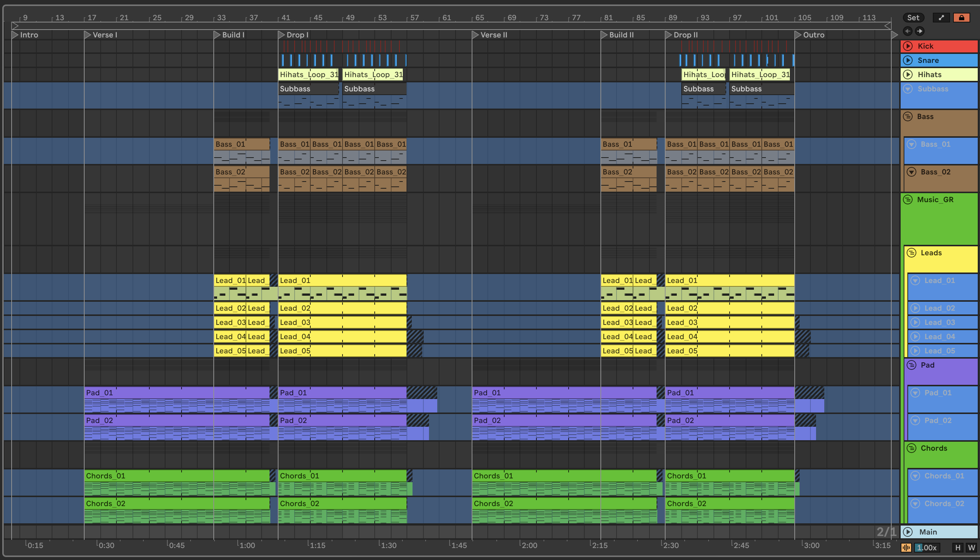Collapse the Kick track with its fold button

908,46
